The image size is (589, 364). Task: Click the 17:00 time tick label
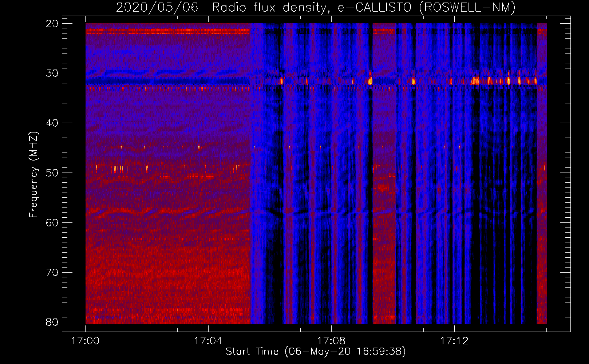(x=85, y=341)
